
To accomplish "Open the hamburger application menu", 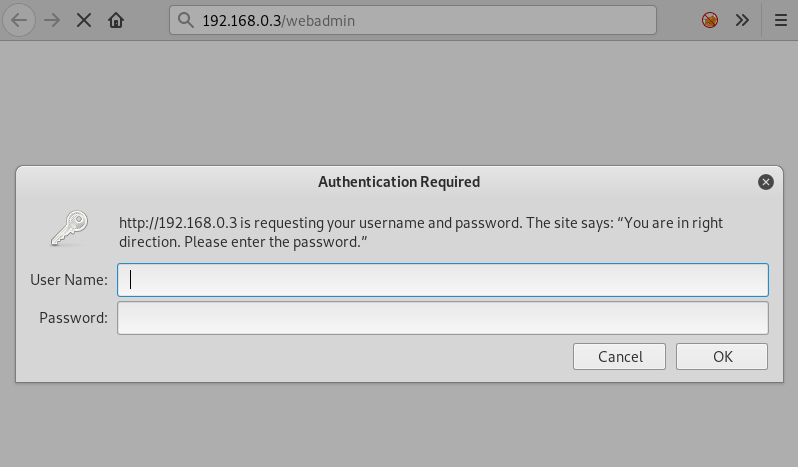I will (780, 20).
